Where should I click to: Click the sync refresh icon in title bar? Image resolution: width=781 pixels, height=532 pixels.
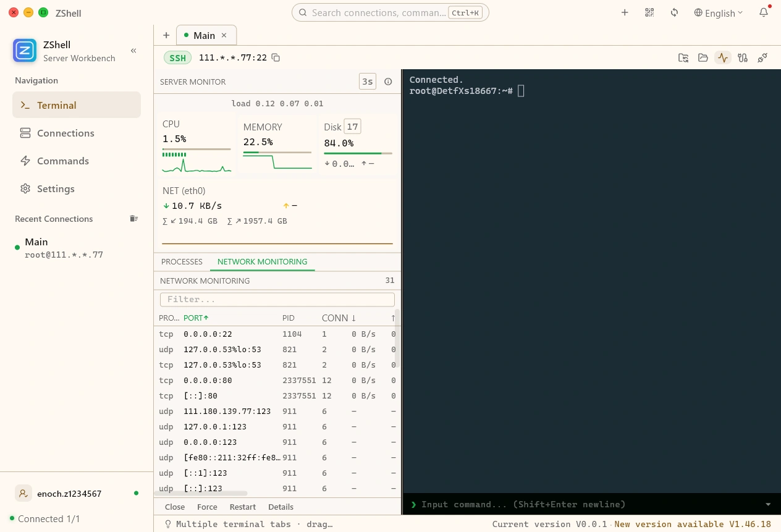[674, 12]
